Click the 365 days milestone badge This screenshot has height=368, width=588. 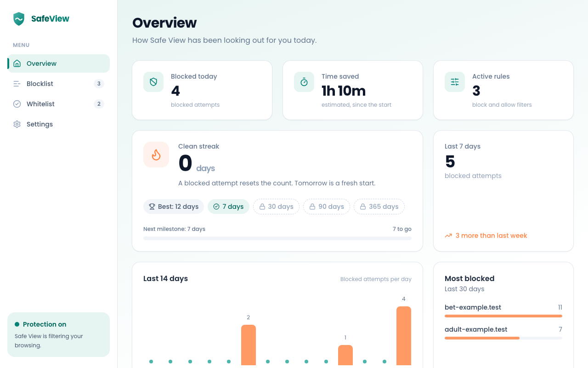click(379, 207)
